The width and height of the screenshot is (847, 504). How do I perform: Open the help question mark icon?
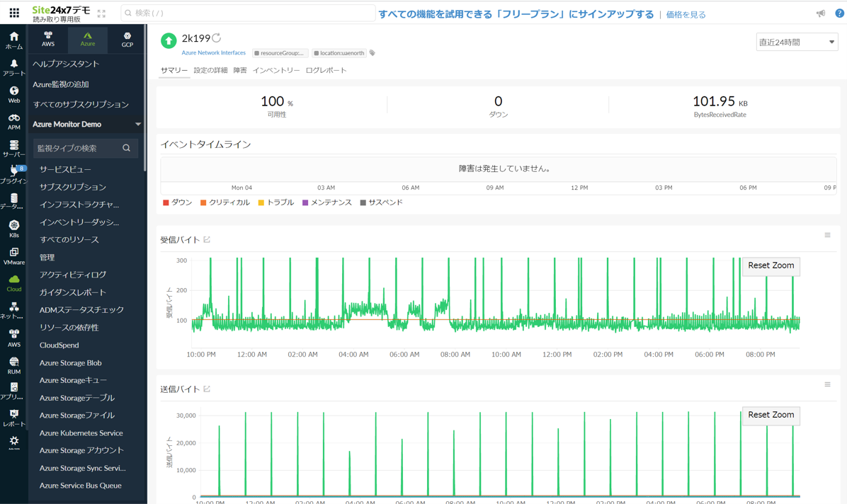coord(839,12)
